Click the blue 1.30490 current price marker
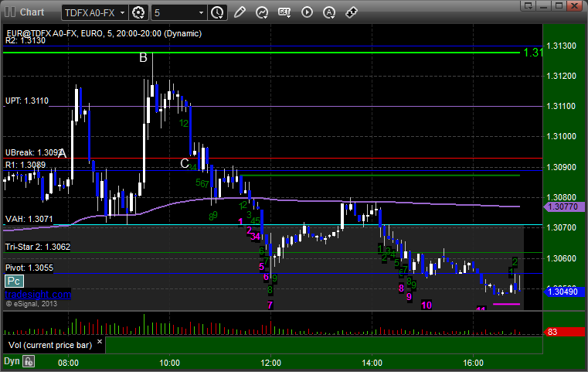Image resolution: width=588 pixels, height=372 pixels. coord(564,292)
